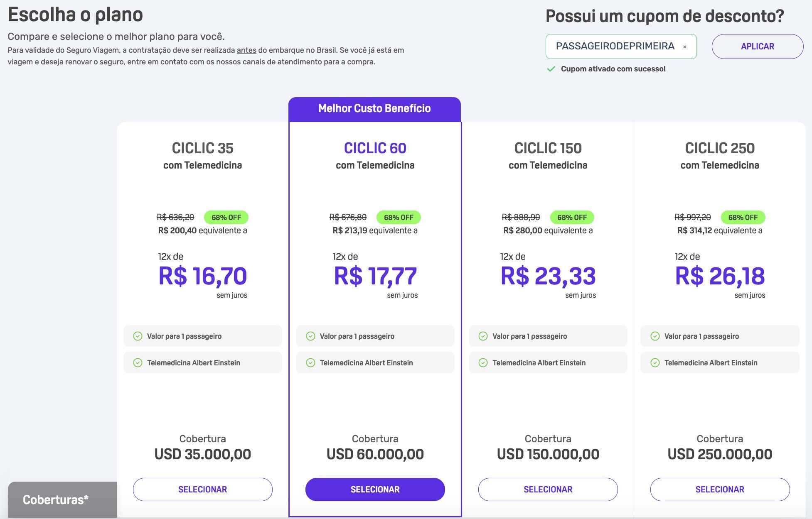Select the CICLIC 35 plan
The width and height of the screenshot is (812, 519).
point(203,489)
